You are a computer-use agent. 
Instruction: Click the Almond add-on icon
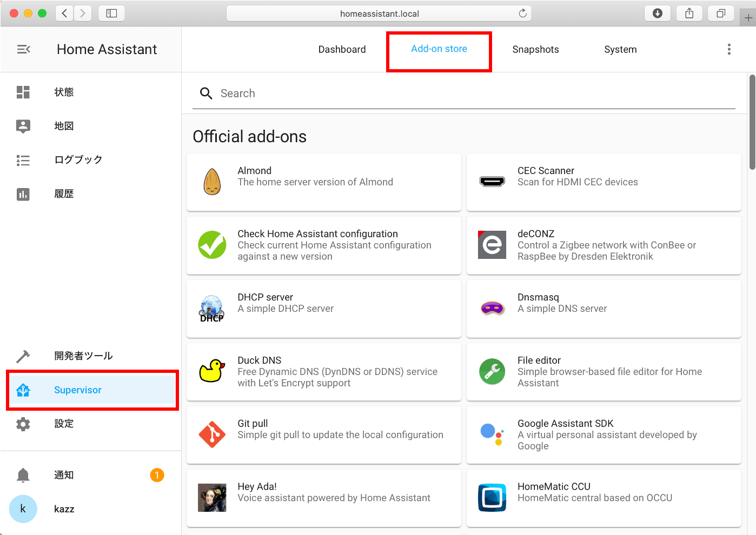[x=212, y=182]
